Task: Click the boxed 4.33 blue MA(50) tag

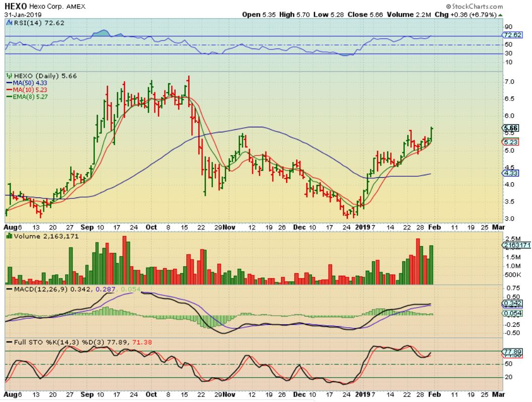Action: point(510,173)
